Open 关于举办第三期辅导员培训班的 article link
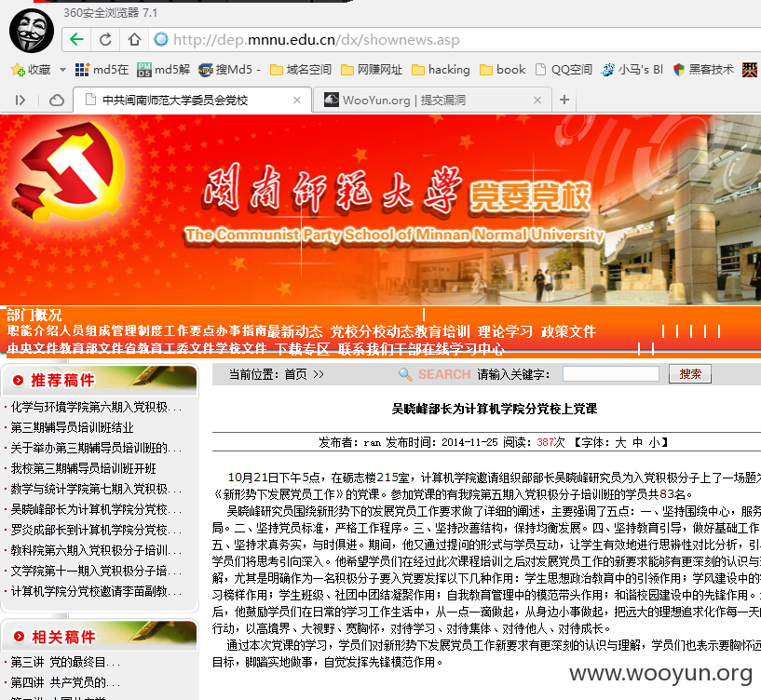Screen dimensions: 761x700 96,448
